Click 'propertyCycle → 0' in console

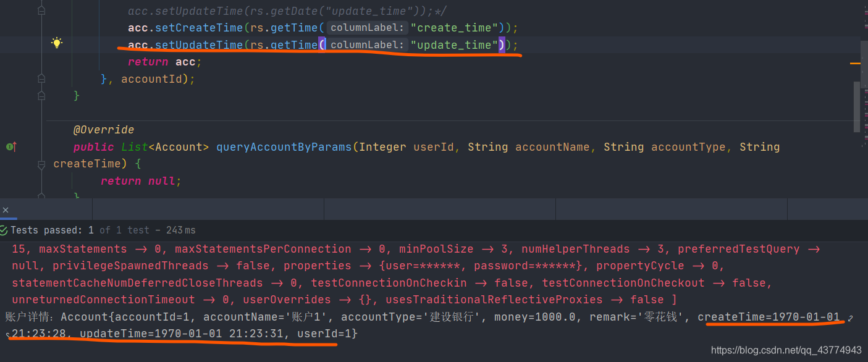click(656, 266)
